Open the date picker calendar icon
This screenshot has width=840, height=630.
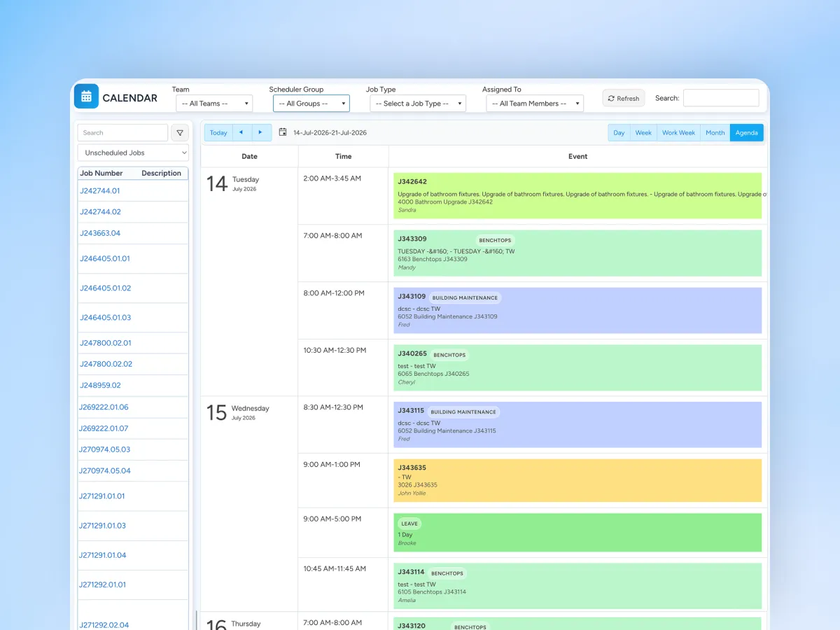pyautogui.click(x=283, y=132)
